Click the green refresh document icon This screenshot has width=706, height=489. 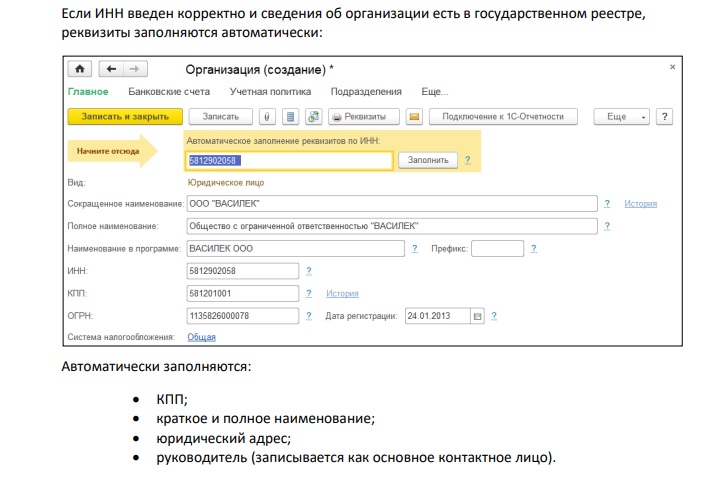(313, 117)
